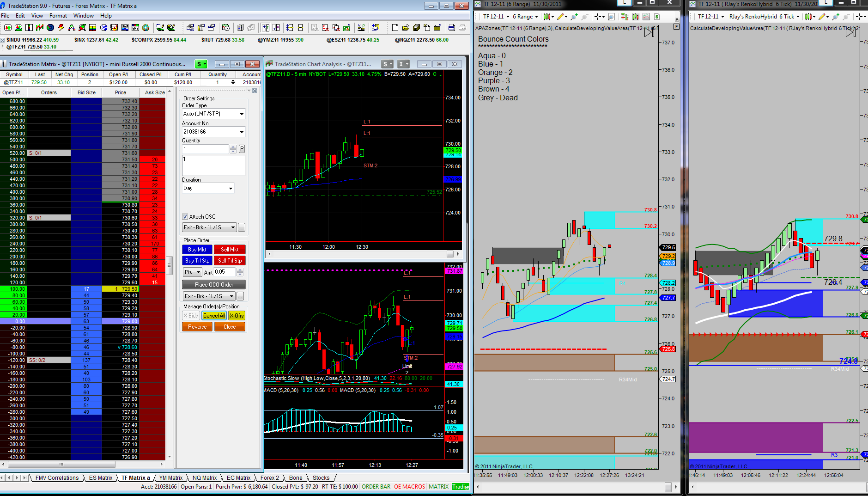Click the Quantity stepper arrows in order settings

click(x=233, y=149)
